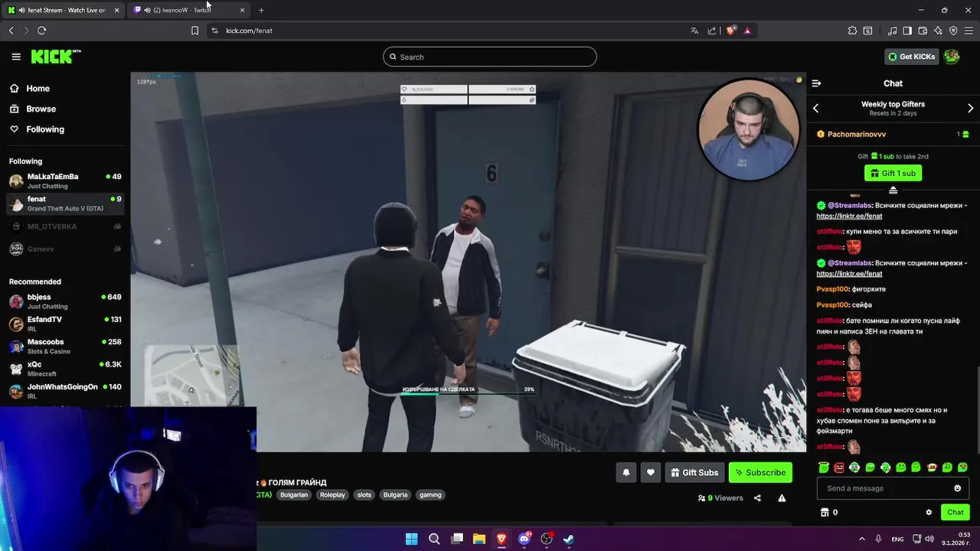This screenshot has height=551, width=980.
Task: Open JohnWhatsGoingOn recommended channel
Action: tap(65, 391)
